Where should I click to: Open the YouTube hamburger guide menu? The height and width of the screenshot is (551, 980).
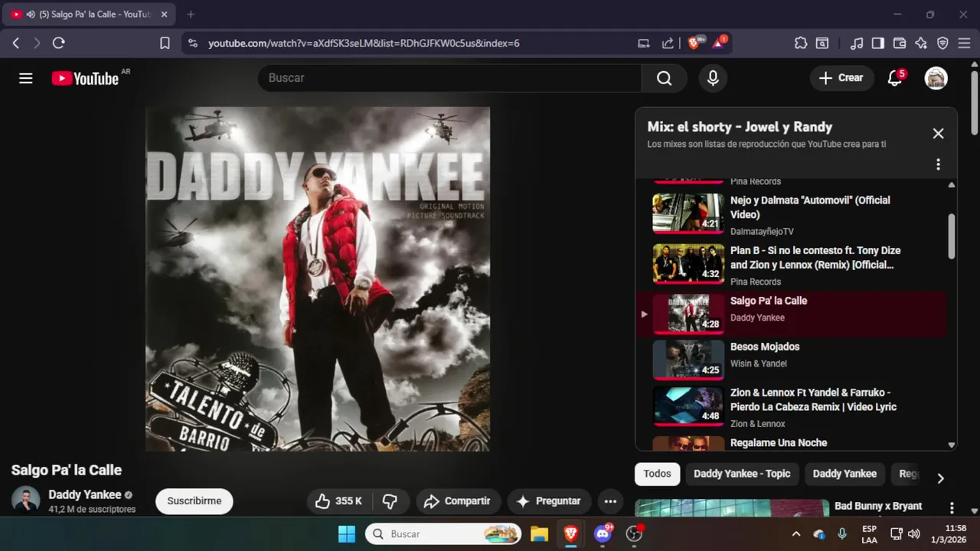26,78
